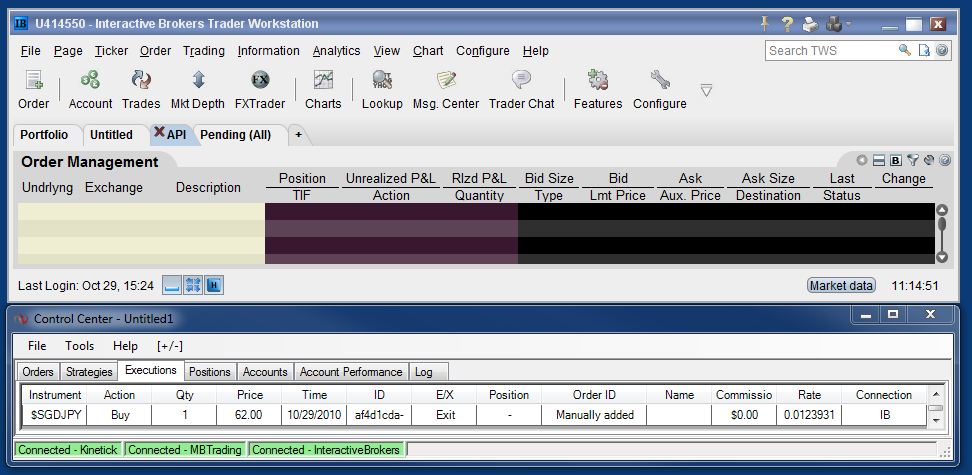This screenshot has width=972, height=475.
Task: Expand toolbar overflow triangle after Configure
Action: (706, 91)
